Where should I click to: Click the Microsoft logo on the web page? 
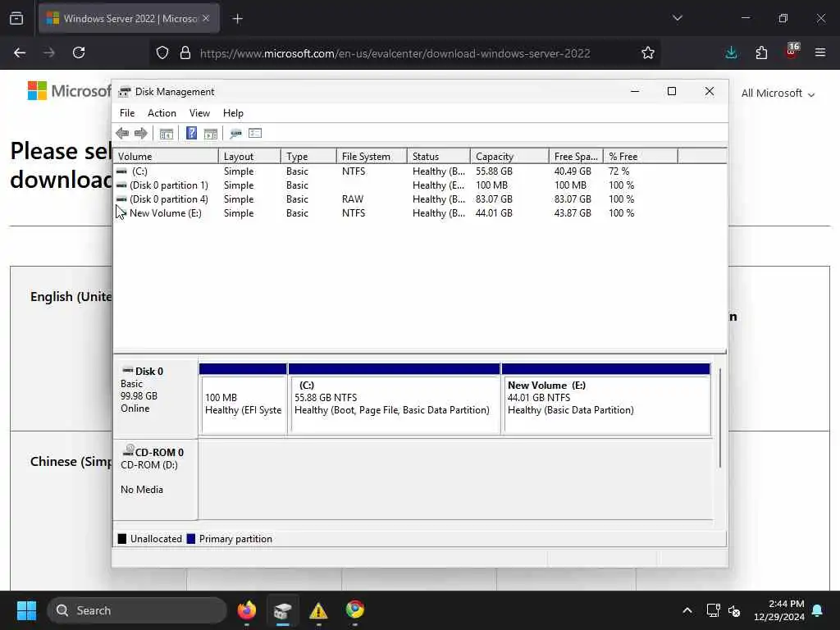pyautogui.click(x=70, y=90)
